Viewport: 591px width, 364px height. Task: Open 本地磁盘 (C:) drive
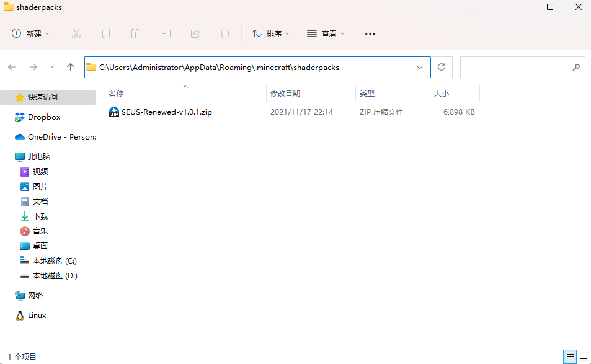[x=48, y=261]
